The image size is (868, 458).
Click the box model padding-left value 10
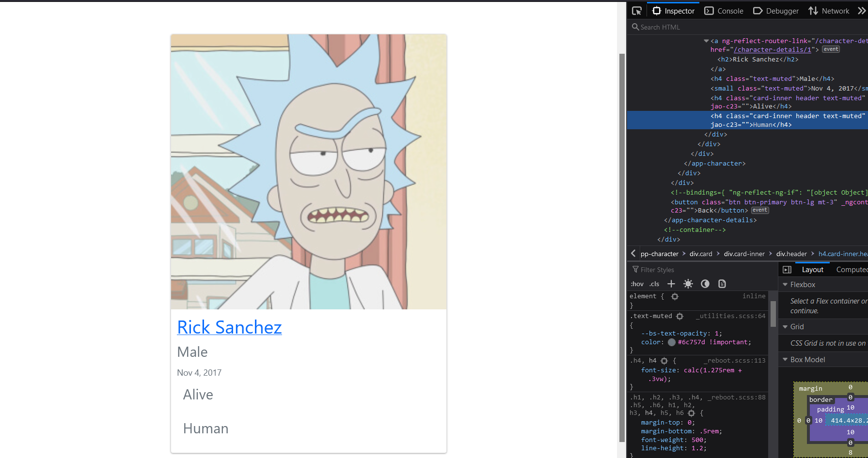pyautogui.click(x=819, y=421)
